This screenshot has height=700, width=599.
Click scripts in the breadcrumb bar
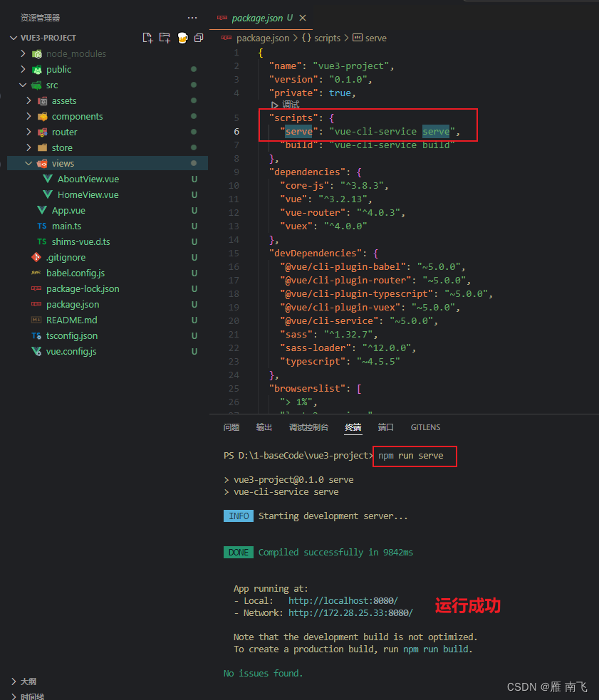[327, 38]
